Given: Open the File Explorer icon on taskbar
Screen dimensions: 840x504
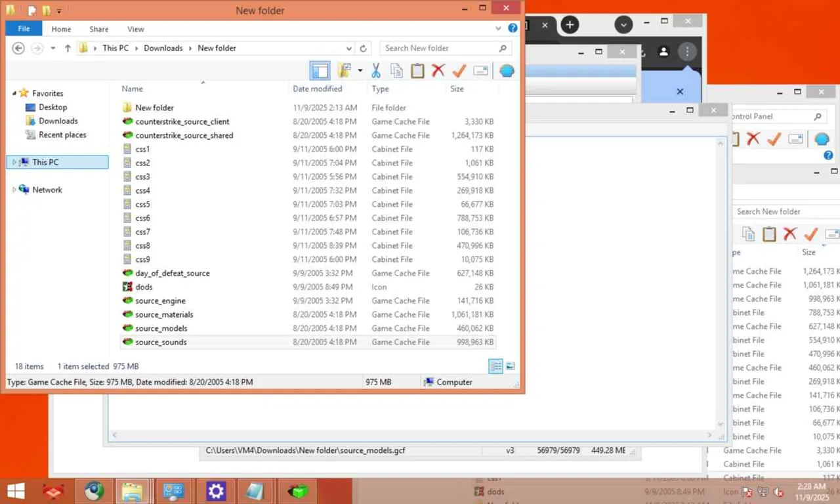Looking at the screenshot, I should tap(133, 490).
